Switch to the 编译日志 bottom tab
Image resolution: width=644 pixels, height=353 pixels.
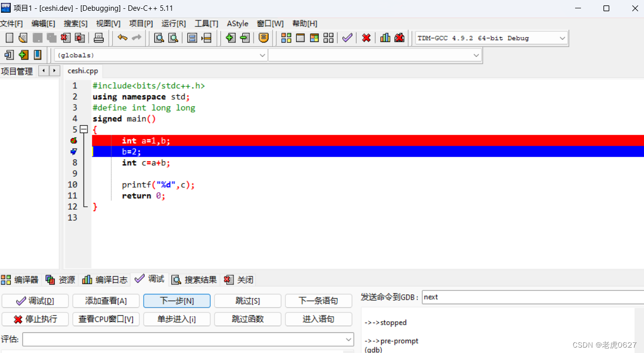point(105,280)
